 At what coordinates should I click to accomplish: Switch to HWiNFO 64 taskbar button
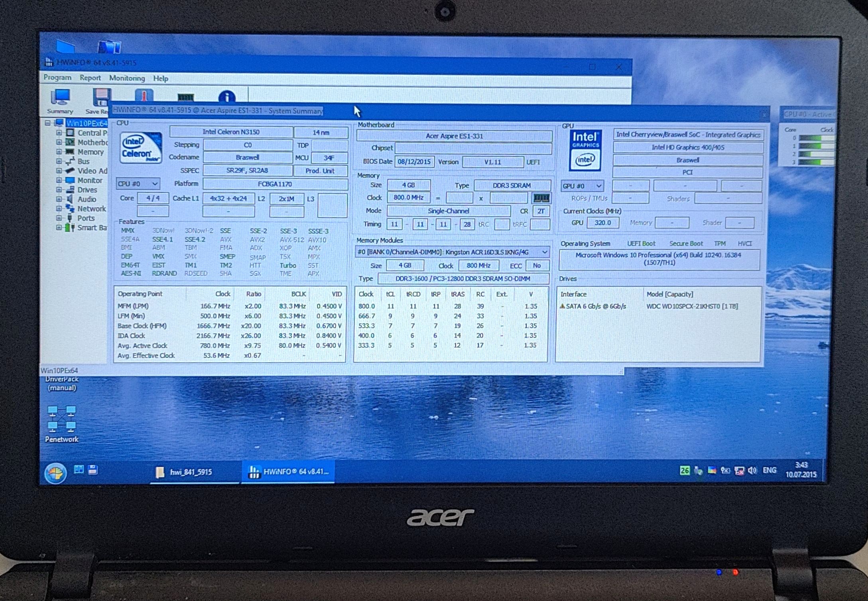288,471
